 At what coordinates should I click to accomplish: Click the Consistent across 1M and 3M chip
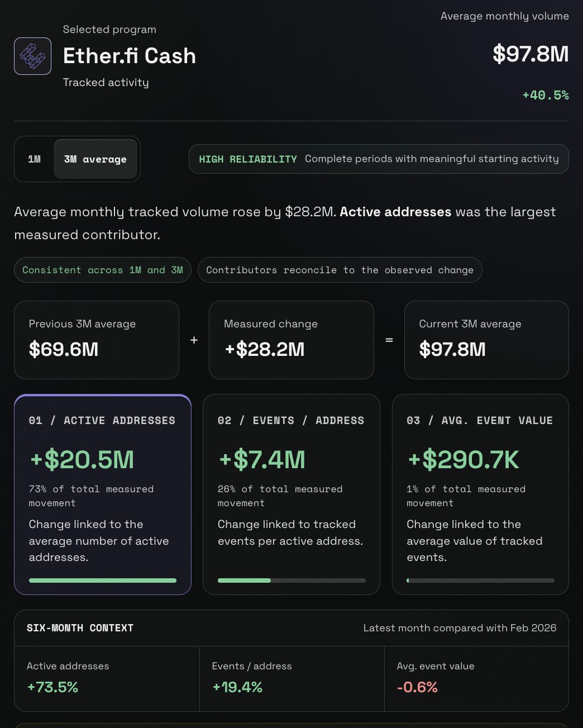103,270
